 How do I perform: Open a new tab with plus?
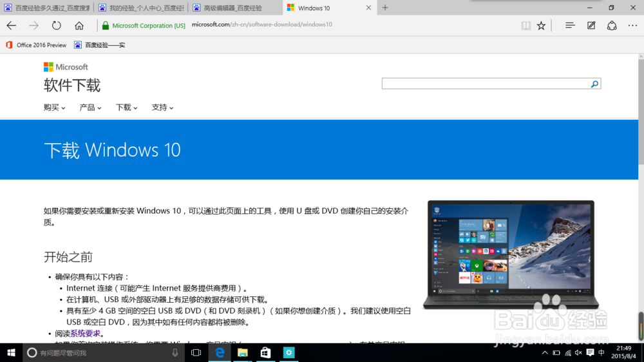pyautogui.click(x=385, y=7)
